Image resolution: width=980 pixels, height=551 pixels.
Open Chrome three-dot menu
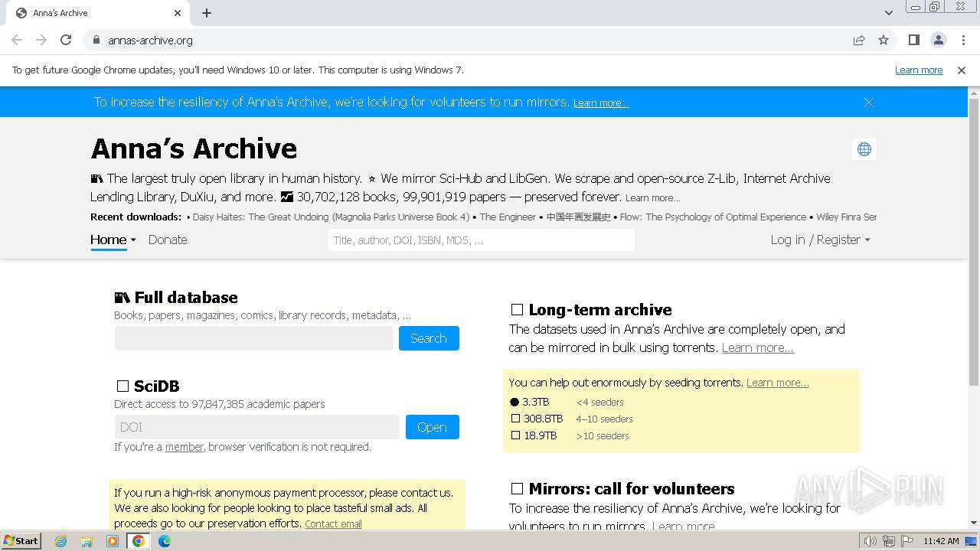(963, 40)
